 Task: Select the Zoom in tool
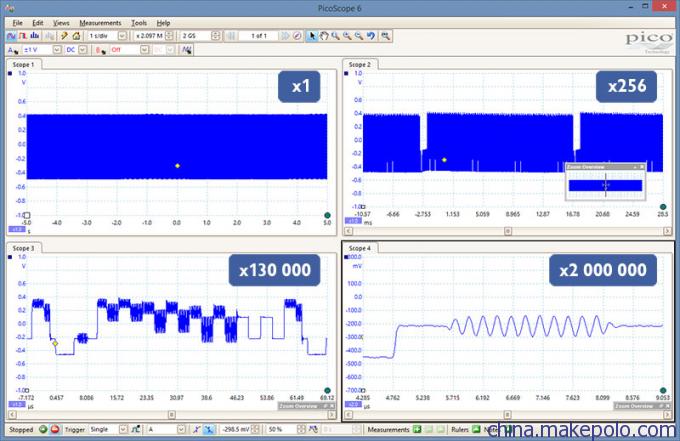pos(347,36)
